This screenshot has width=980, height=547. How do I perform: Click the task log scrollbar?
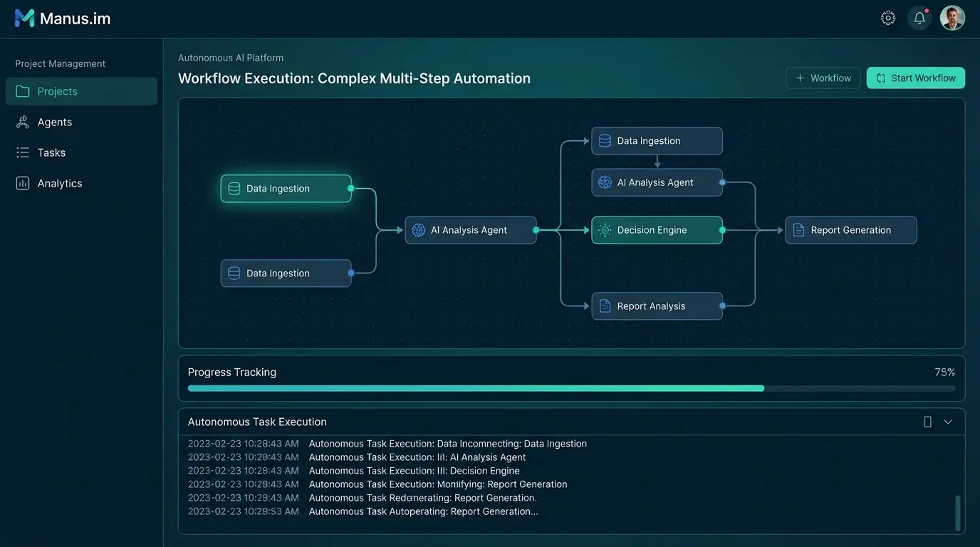pos(957,513)
